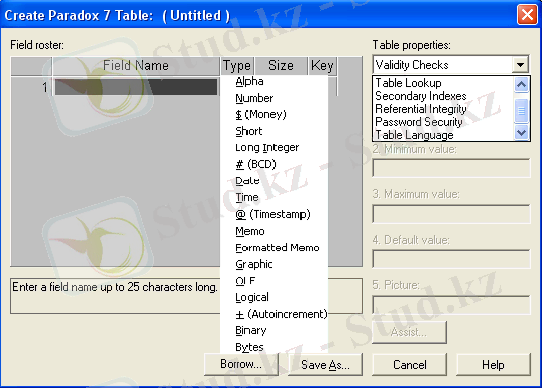Viewport: 542px width, 388px height.
Task: Select Alpha from the type list
Action: click(249, 82)
